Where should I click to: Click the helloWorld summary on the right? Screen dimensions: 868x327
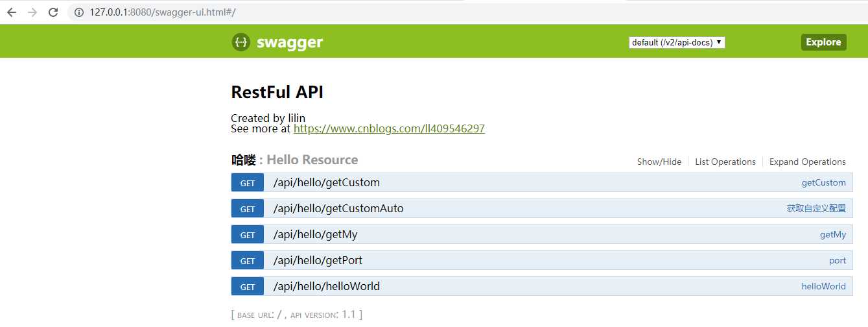point(824,287)
